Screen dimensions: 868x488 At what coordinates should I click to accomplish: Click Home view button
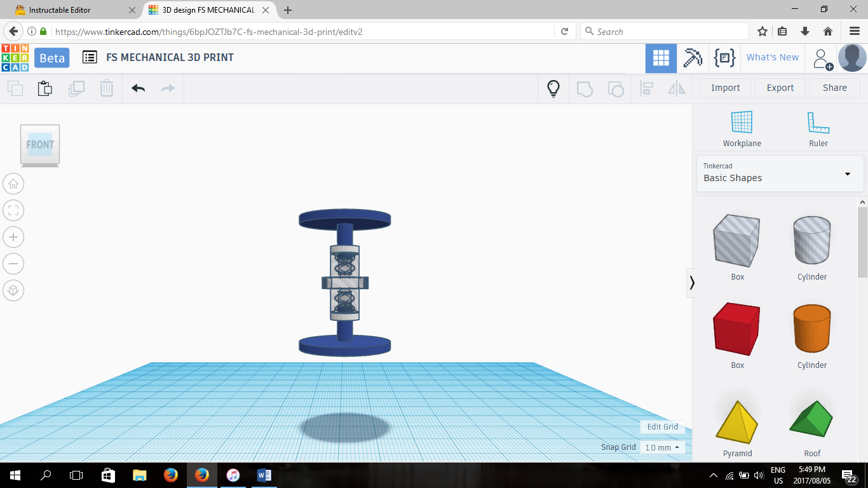[13, 184]
